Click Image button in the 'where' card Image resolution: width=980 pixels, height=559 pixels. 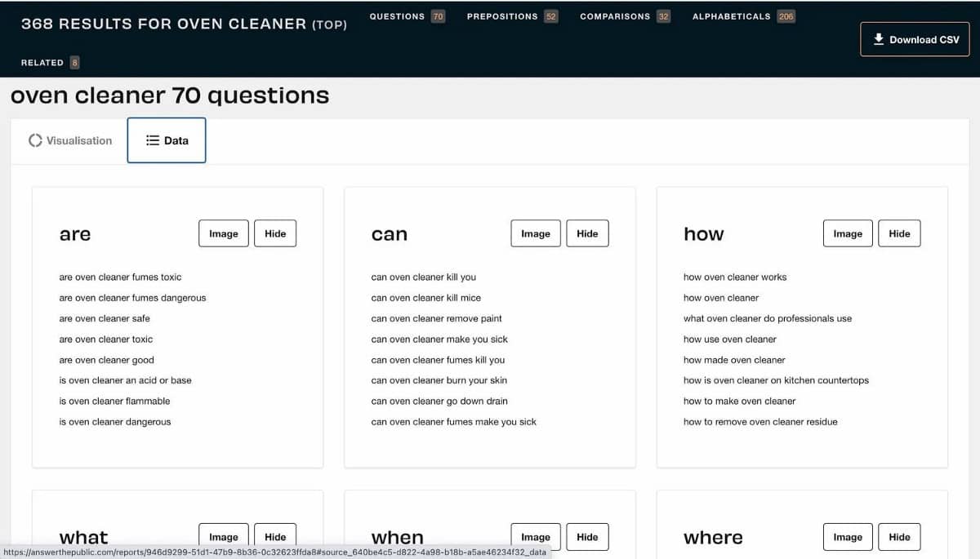point(848,537)
